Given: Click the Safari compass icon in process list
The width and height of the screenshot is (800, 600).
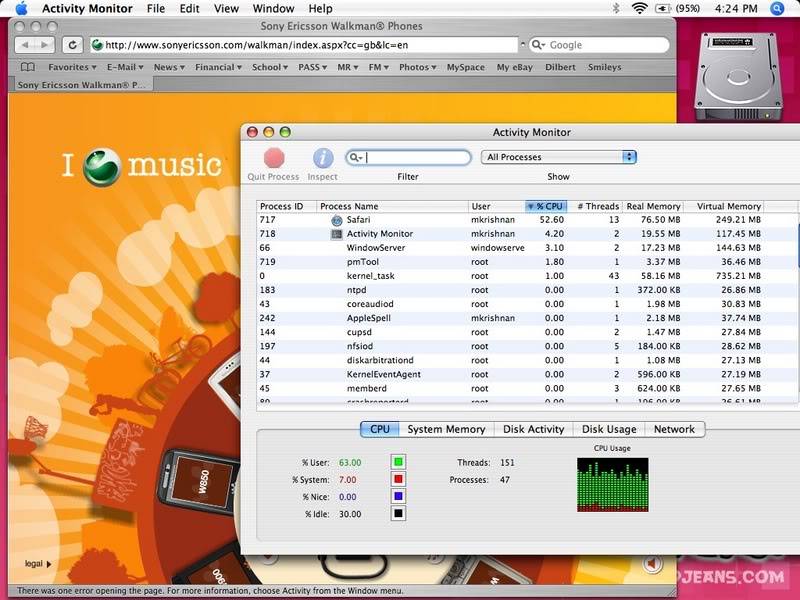Looking at the screenshot, I should click(x=336, y=220).
